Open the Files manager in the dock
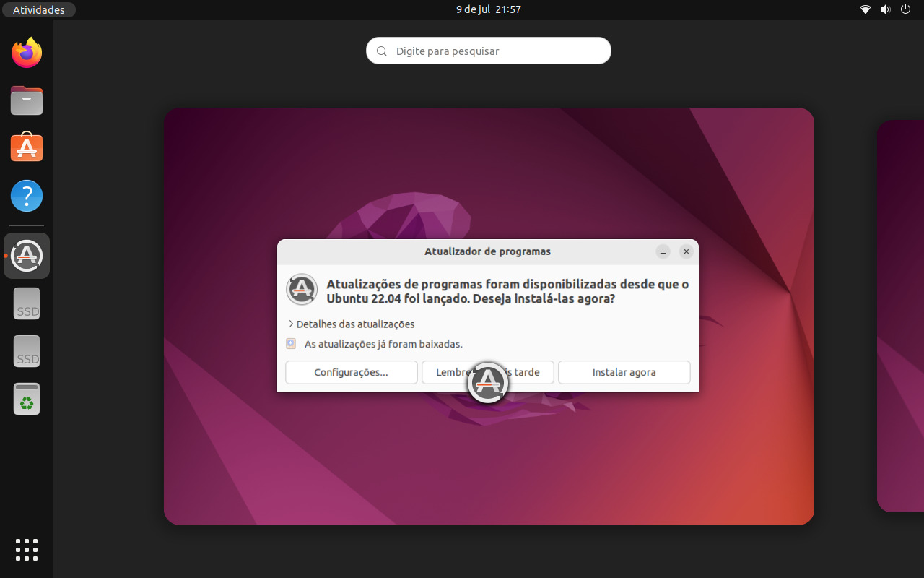Image resolution: width=924 pixels, height=578 pixels. 27,100
